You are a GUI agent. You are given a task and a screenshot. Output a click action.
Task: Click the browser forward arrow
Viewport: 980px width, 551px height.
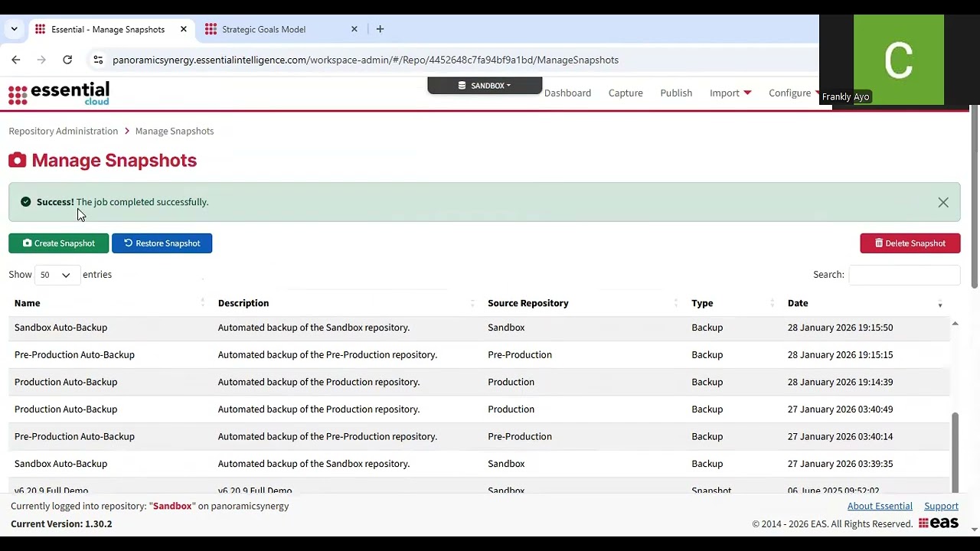[41, 60]
